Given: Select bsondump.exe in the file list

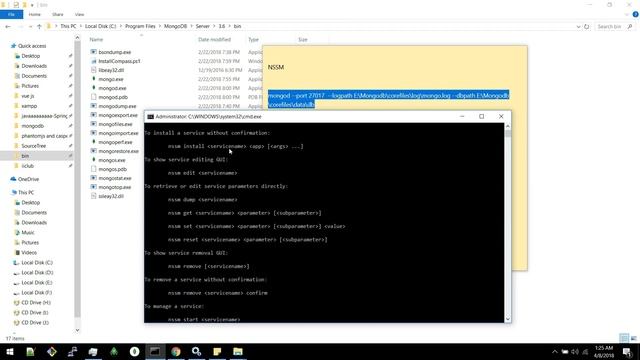Looking at the screenshot, I should point(115,52).
